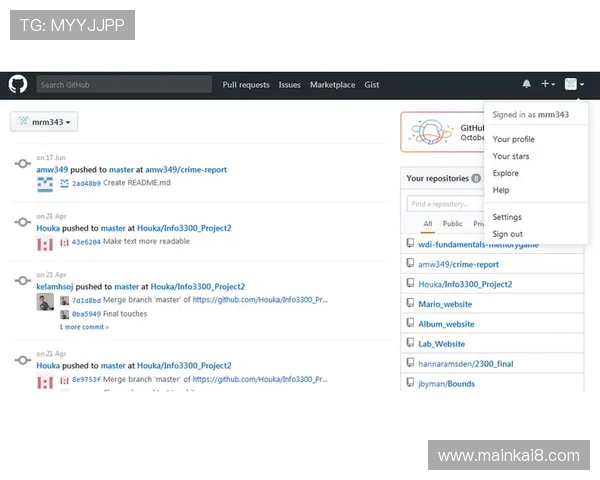The height and width of the screenshot is (480, 600).
Task: Open the amw349/crime-report repository link in sidebar
Action: point(458,264)
